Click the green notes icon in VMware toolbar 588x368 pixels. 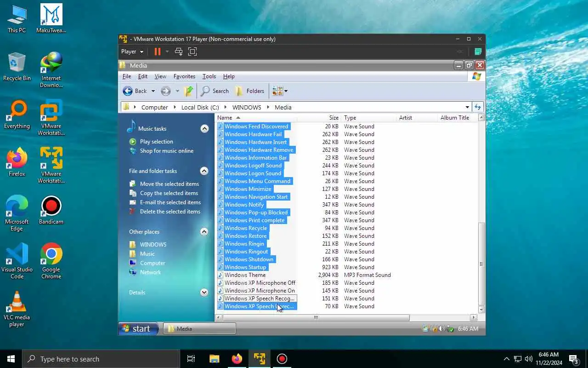[478, 52]
